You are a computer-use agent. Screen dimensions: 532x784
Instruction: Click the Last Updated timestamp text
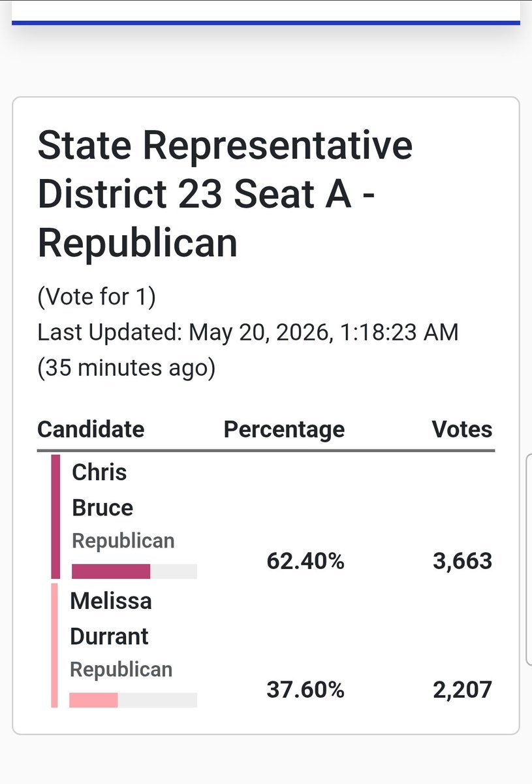(248, 350)
